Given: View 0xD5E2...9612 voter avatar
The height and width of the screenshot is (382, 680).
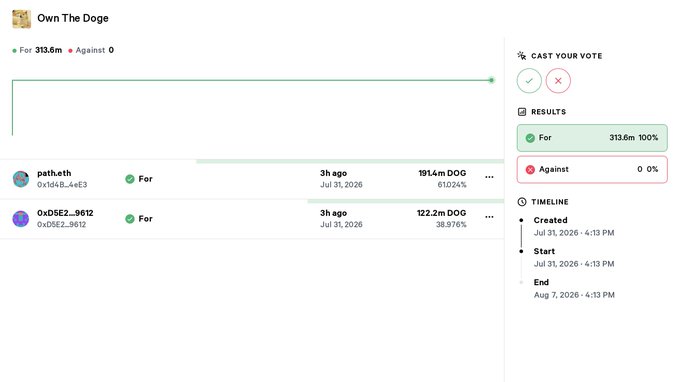Looking at the screenshot, I should point(21,219).
